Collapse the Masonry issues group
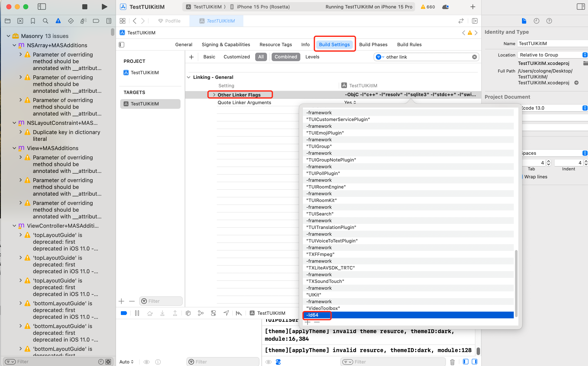The width and height of the screenshot is (588, 366). [8, 36]
